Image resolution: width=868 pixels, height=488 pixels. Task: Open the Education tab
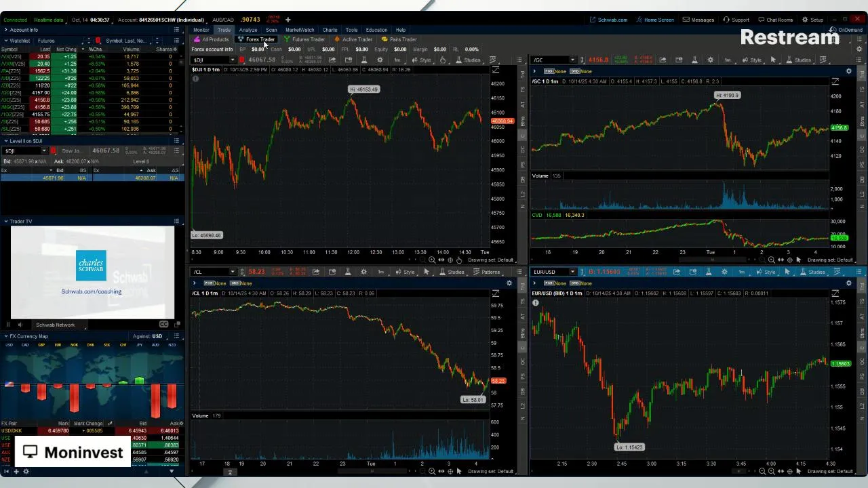coord(376,30)
